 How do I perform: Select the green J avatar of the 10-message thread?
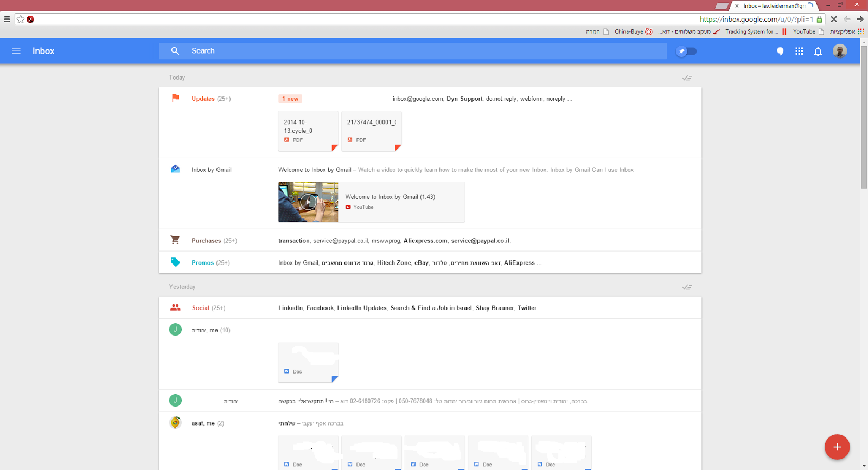point(175,330)
